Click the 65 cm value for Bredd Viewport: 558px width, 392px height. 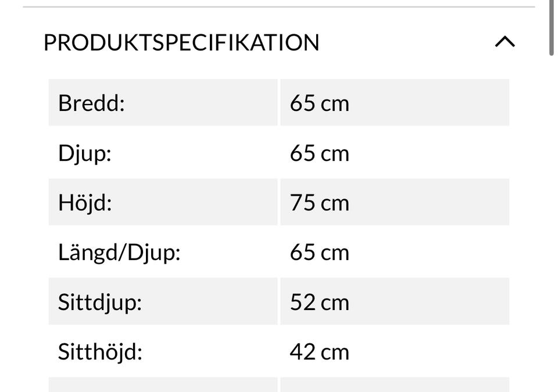pyautogui.click(x=319, y=103)
